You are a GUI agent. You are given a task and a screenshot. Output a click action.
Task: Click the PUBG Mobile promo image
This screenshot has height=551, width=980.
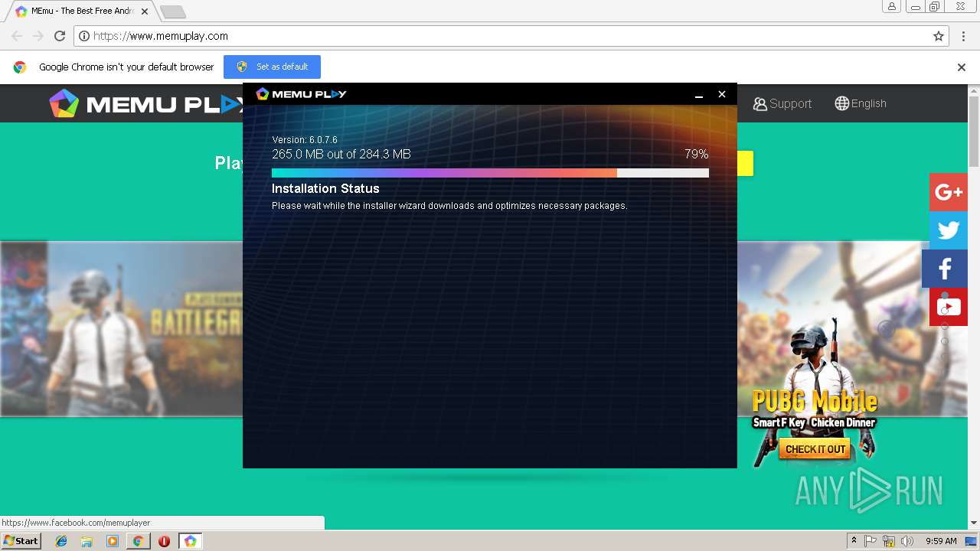(x=814, y=390)
